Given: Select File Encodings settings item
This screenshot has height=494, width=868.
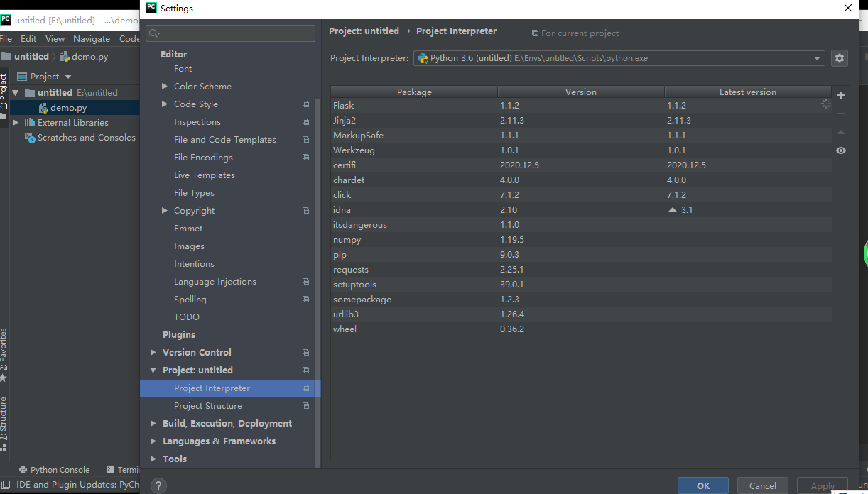Looking at the screenshot, I should 203,158.
